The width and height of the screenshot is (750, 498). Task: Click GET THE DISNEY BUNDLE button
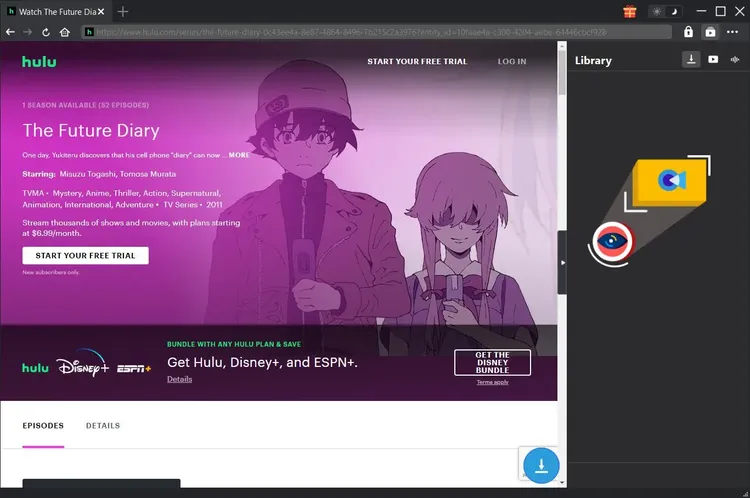tap(492, 362)
